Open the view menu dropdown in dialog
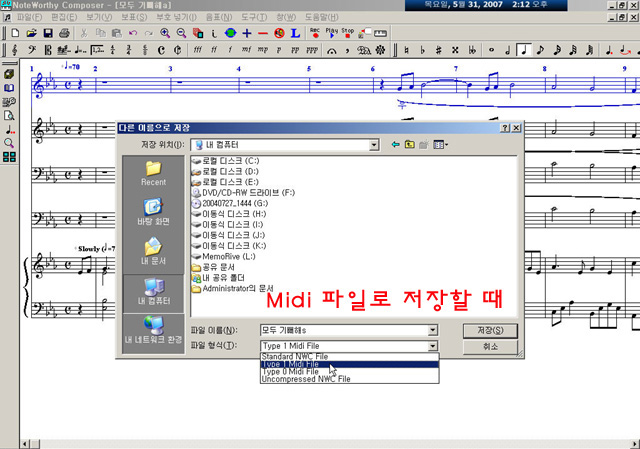 [440, 144]
